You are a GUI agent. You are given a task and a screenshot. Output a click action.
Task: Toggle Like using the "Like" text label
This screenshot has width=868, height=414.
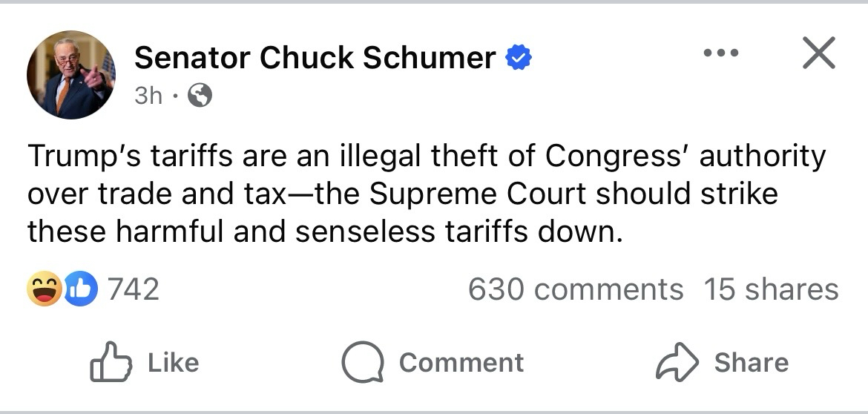click(x=173, y=362)
